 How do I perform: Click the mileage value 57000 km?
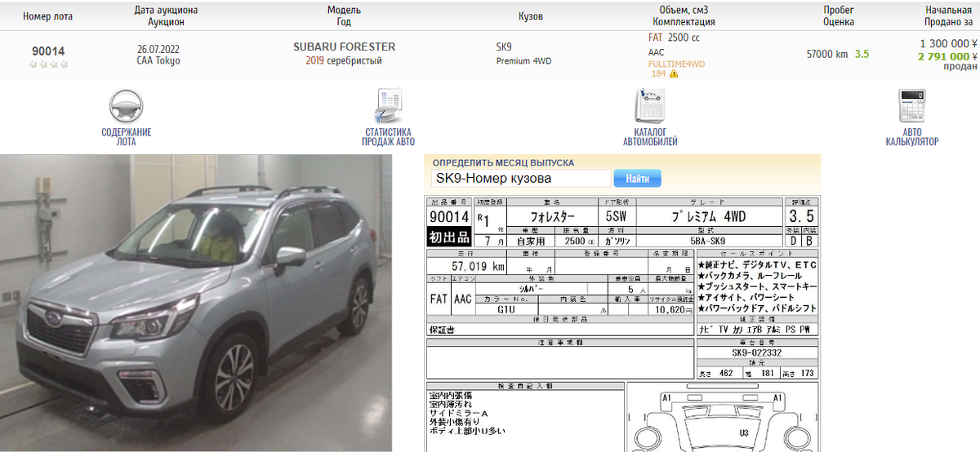pos(826,54)
